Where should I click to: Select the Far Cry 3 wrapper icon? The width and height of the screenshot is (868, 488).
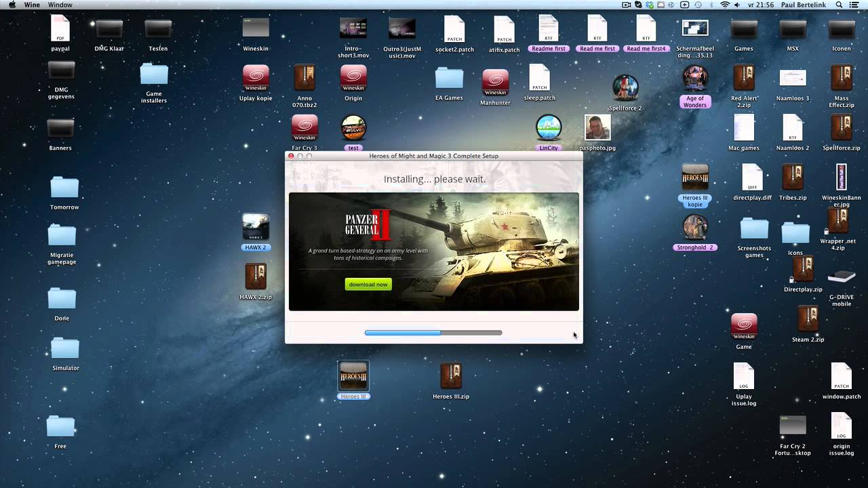[x=304, y=127]
